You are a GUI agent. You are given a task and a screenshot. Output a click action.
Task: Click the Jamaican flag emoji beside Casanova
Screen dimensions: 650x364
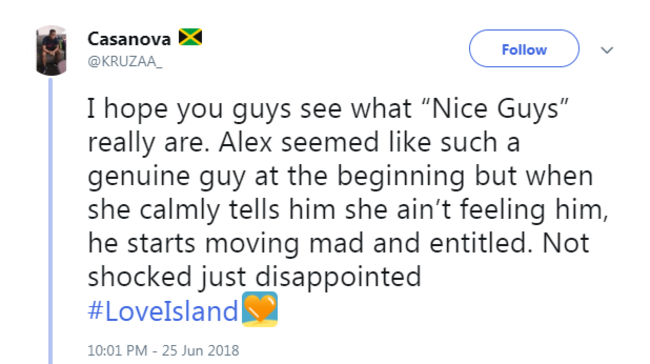[x=190, y=37]
